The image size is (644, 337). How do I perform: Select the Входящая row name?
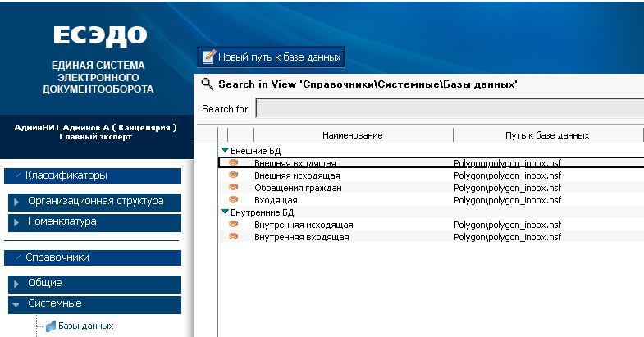276,200
